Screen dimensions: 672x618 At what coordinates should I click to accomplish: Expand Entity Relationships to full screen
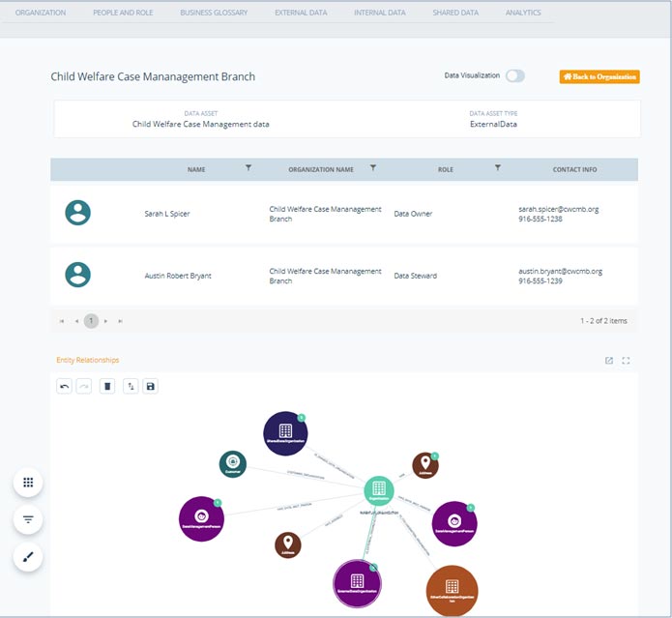pyautogui.click(x=626, y=361)
